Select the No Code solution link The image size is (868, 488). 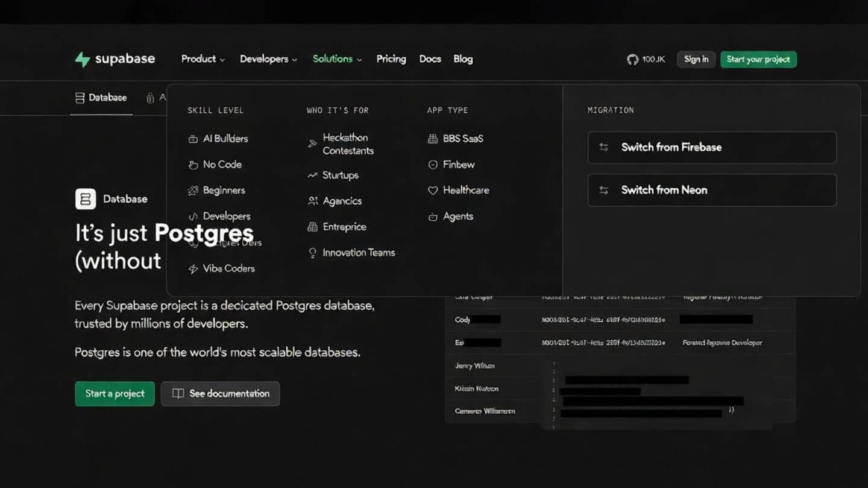point(222,165)
